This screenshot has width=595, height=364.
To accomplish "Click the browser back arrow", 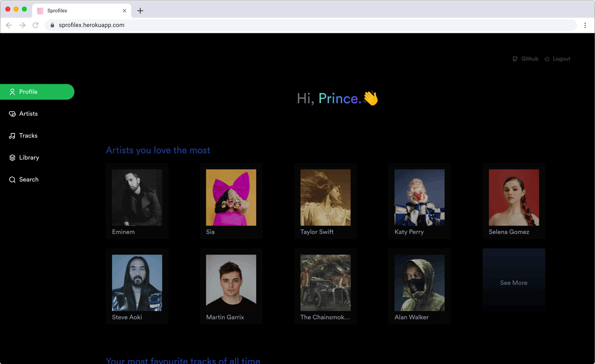I will click(9, 25).
